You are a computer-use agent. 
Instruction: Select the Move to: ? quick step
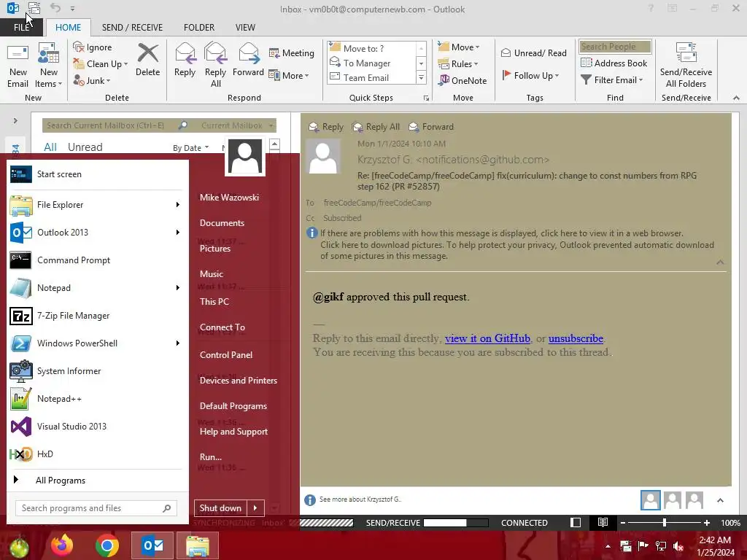[x=371, y=48]
